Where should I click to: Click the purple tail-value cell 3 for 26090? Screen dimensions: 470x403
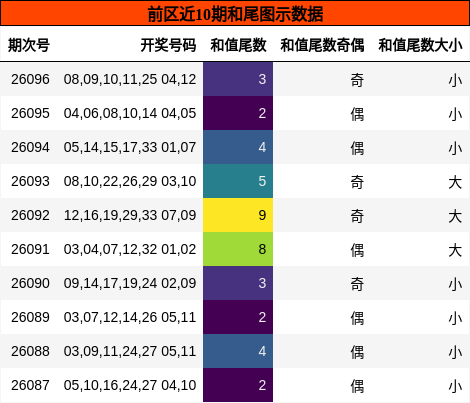click(x=238, y=283)
